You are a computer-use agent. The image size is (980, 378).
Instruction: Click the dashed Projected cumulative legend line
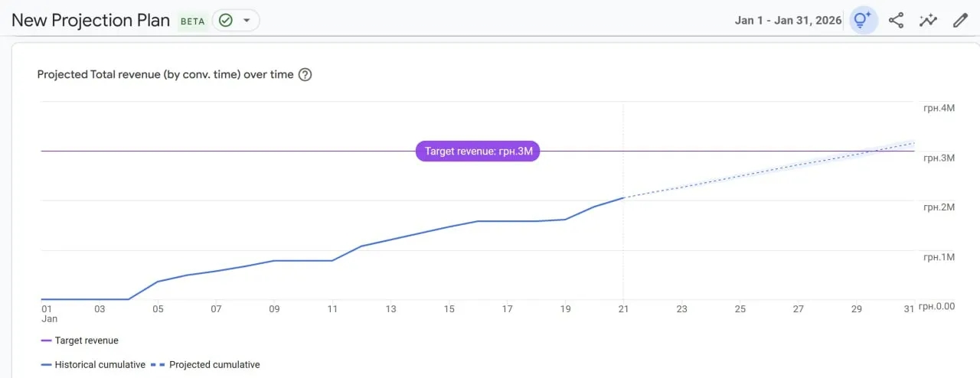tap(159, 365)
